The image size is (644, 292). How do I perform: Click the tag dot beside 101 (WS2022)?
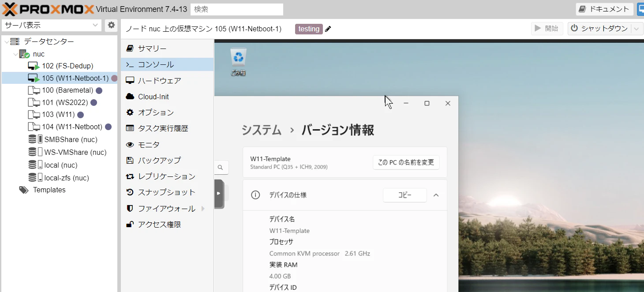[94, 103]
